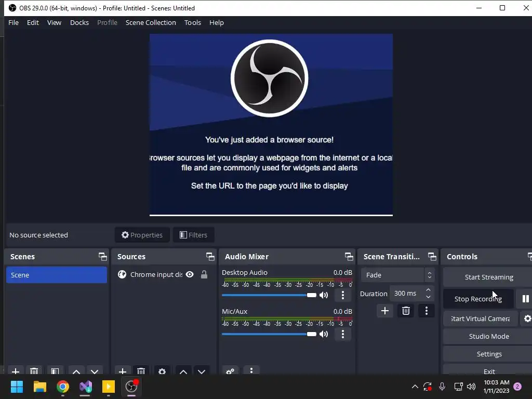Mute Mic/Aux speaker icon
The width and height of the screenshot is (532, 399).
tap(324, 334)
